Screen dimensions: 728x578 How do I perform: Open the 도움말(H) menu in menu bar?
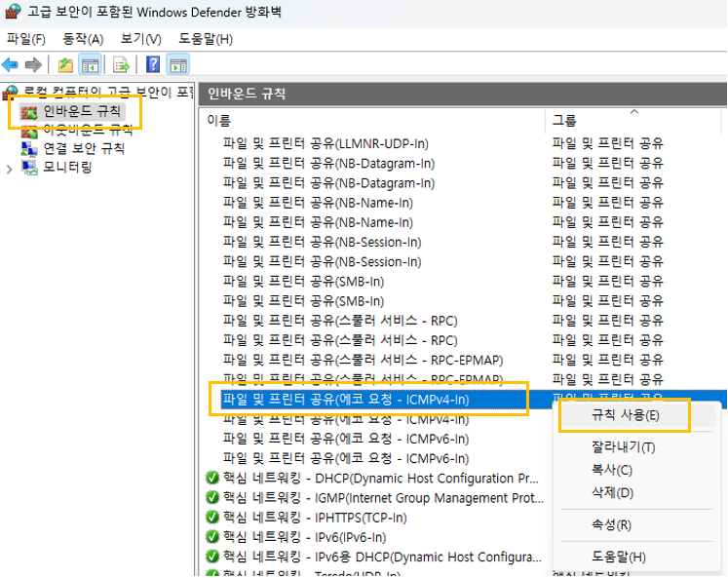[x=206, y=39]
